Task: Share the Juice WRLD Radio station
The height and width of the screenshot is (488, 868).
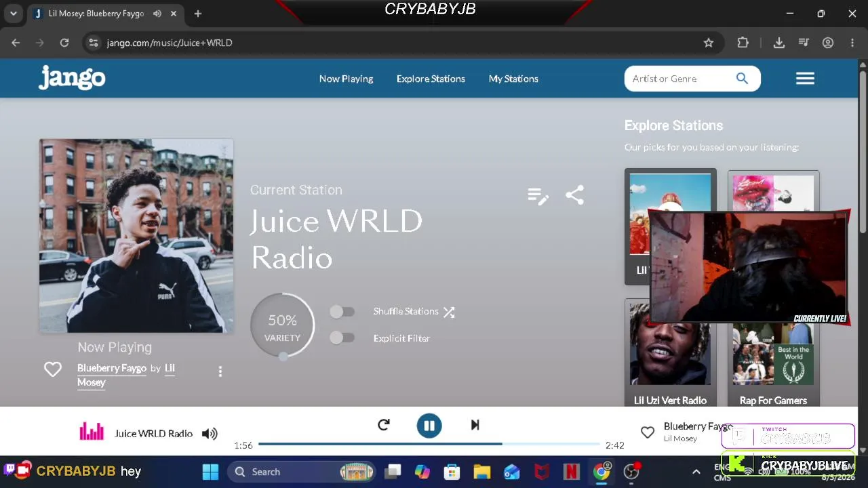Action: tap(574, 195)
